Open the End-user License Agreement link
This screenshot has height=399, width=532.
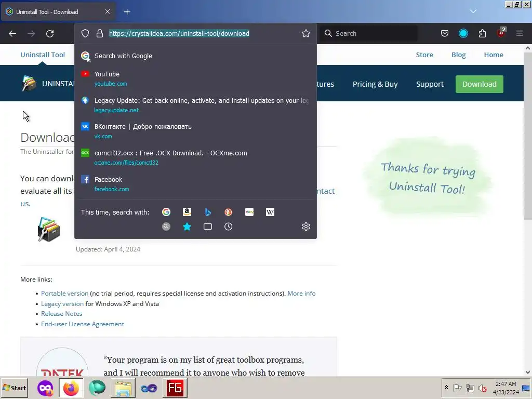tap(83, 324)
